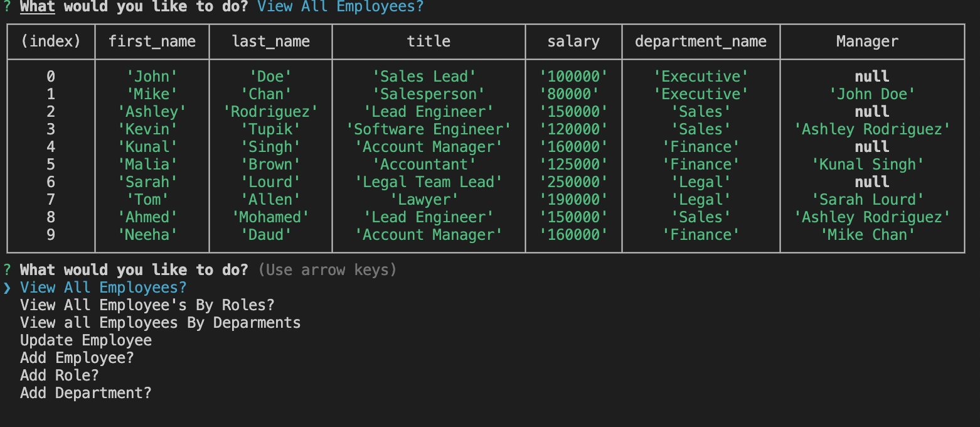980x427 pixels.
Task: Click the salary column header
Action: point(573,41)
